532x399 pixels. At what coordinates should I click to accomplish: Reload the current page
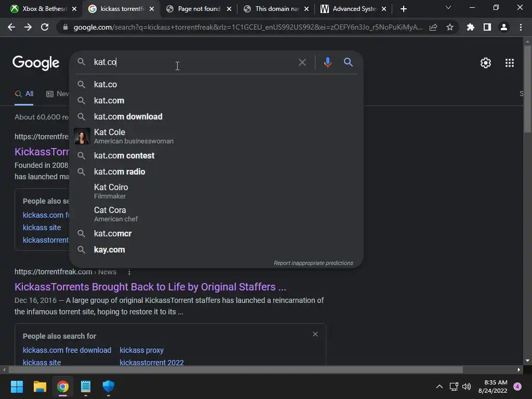pyautogui.click(x=45, y=27)
